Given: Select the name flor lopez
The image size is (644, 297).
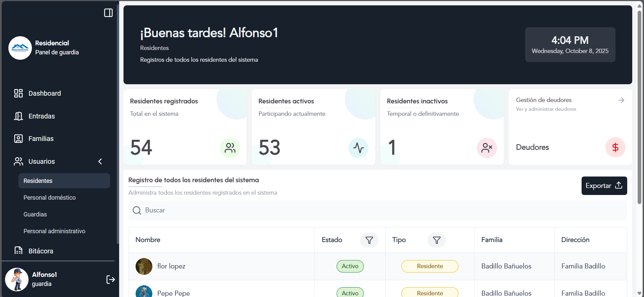Looking at the screenshot, I should pos(171,266).
